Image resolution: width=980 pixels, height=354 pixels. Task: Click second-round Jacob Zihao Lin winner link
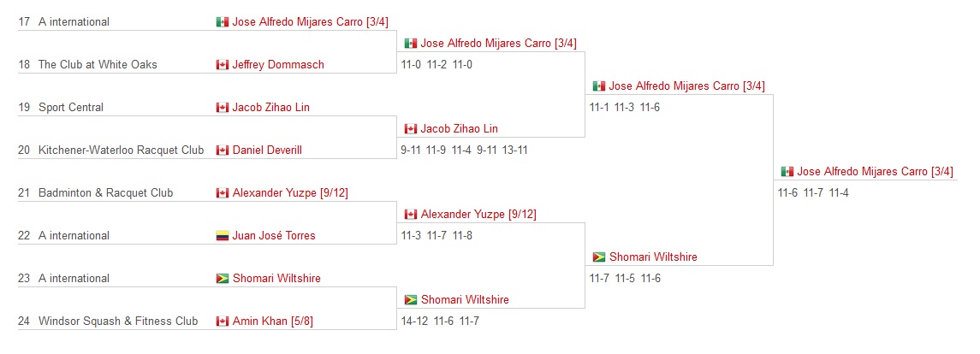[460, 128]
